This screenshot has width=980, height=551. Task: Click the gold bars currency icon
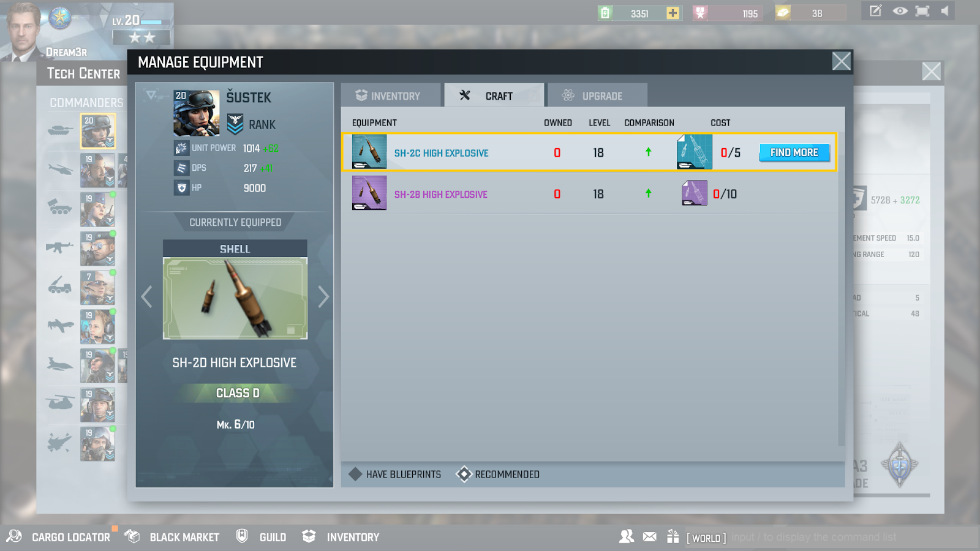pos(783,13)
